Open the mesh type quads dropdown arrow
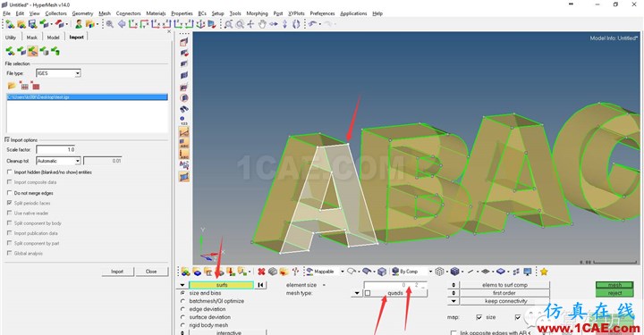644x335 pixels. click(x=357, y=293)
